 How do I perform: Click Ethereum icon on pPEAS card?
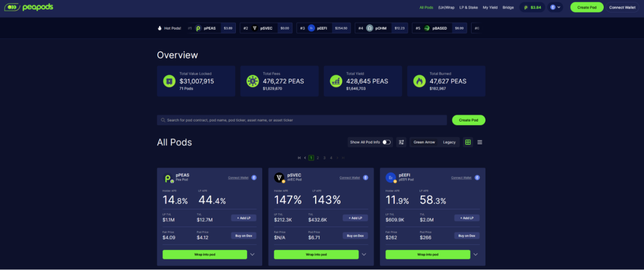(254, 177)
